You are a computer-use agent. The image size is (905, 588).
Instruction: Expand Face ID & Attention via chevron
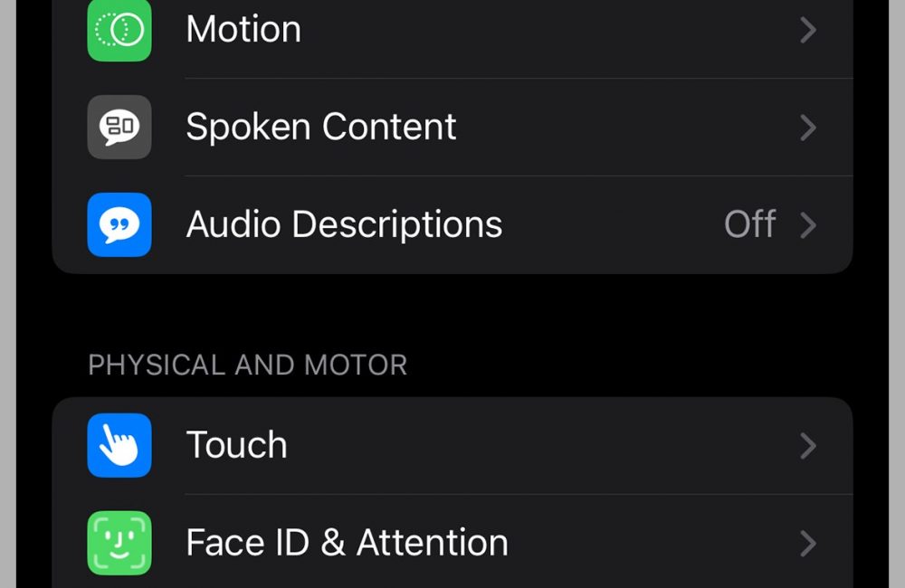click(x=808, y=544)
